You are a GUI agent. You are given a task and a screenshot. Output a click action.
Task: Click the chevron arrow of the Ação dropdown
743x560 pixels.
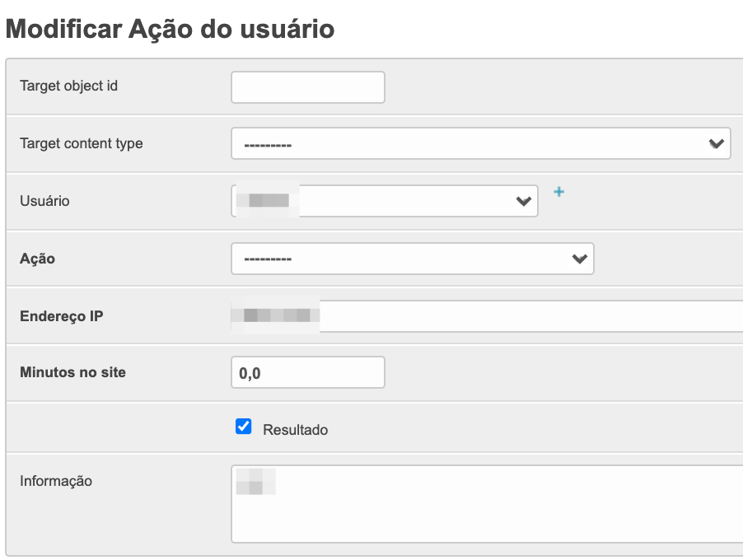[x=580, y=259]
